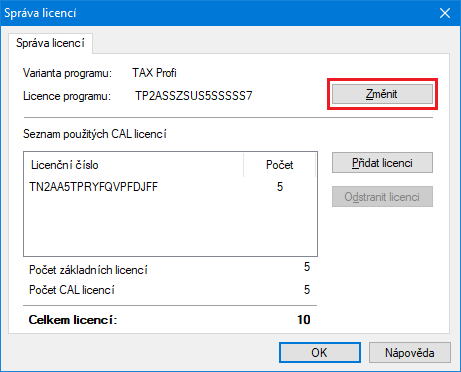461x372 pixels.
Task: Add a license with Přidat licenci
Action: coord(382,163)
